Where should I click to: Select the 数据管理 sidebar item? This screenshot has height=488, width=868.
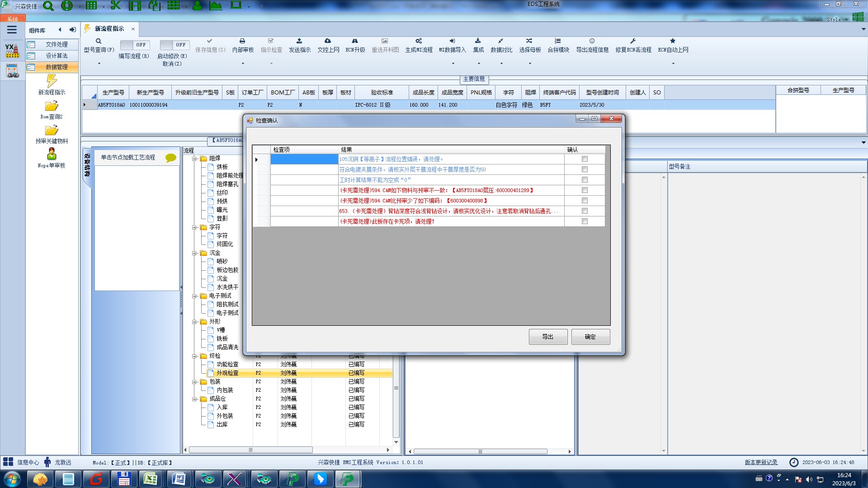coord(56,67)
